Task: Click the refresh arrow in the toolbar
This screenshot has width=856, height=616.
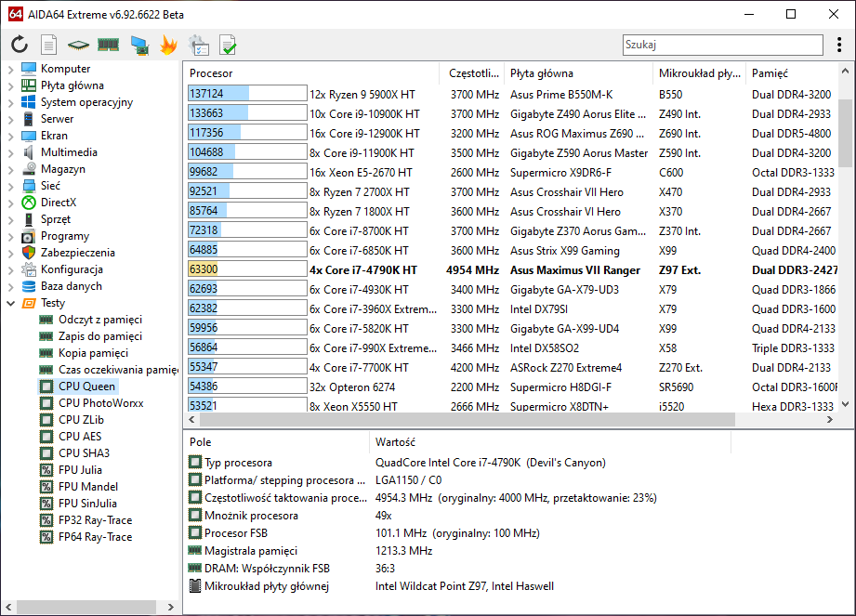Action: pos(20,45)
